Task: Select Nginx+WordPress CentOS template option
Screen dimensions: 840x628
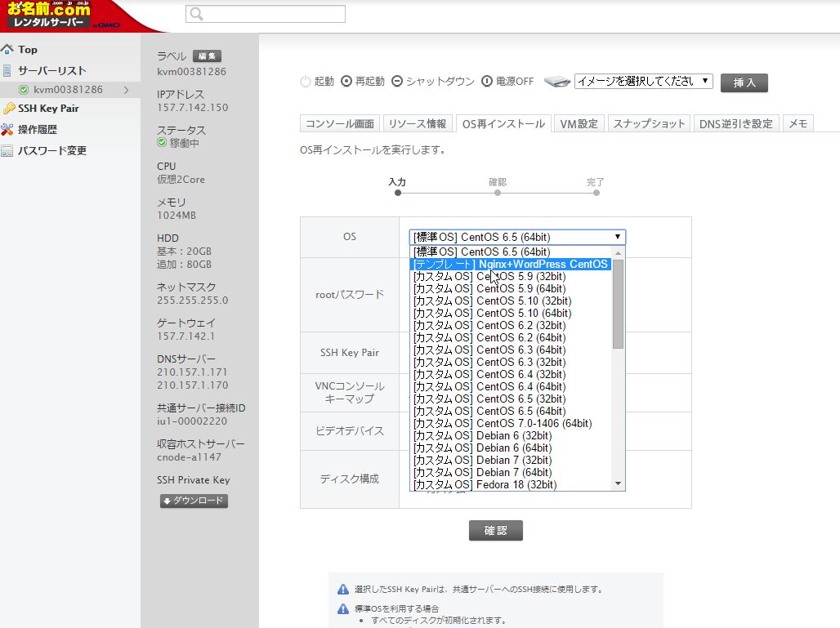Action: pos(511,265)
